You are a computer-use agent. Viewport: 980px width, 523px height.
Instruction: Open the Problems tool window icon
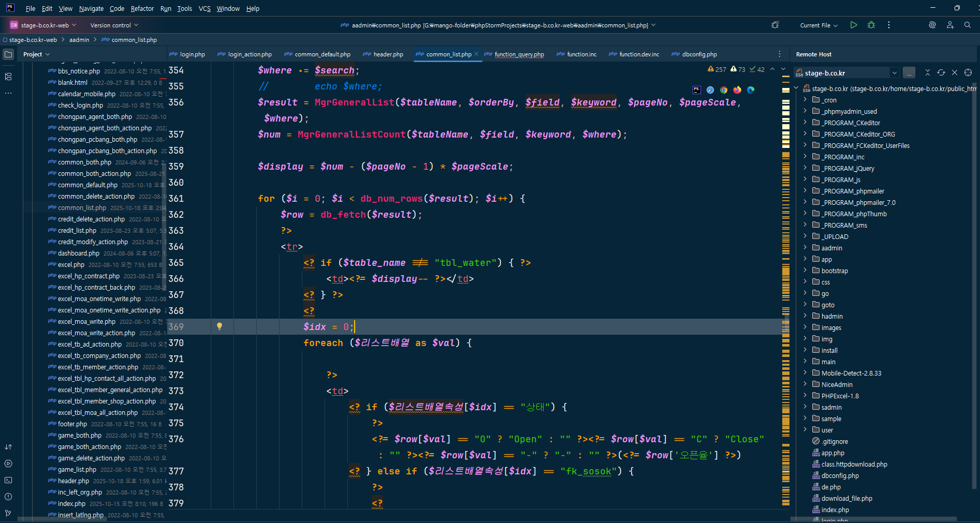coord(8,497)
